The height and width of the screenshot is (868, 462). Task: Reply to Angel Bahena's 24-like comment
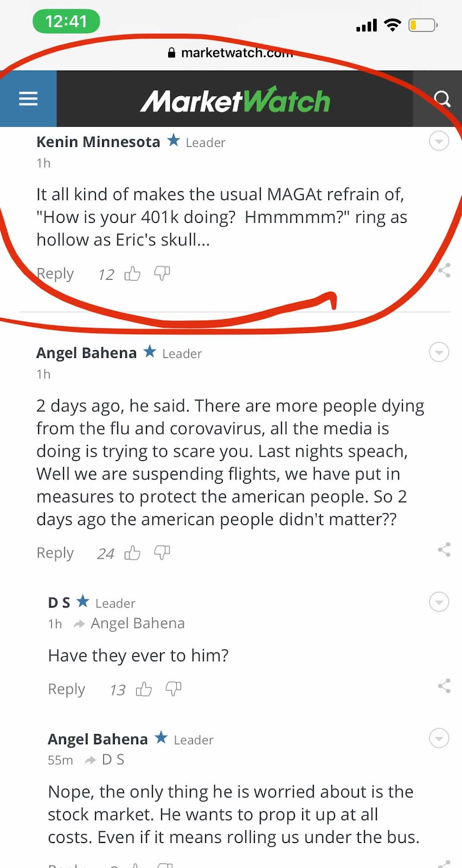tap(55, 553)
